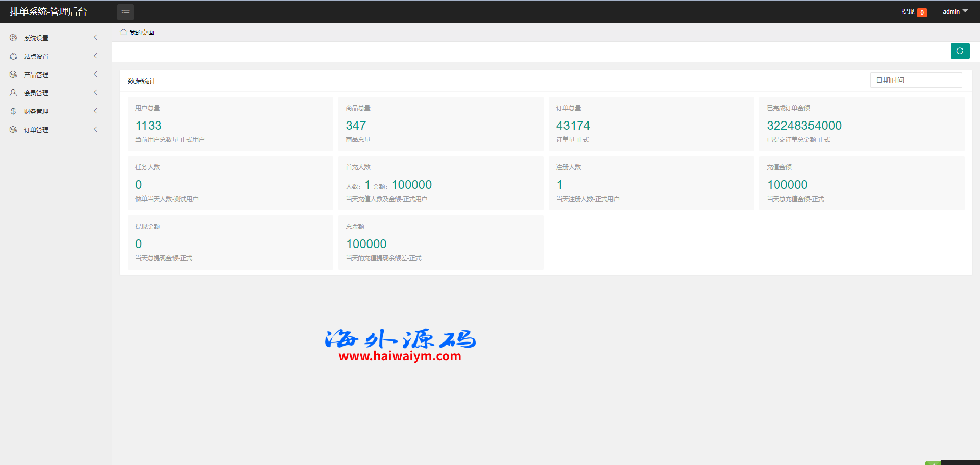Click the cube icon beside 订单管理
The image size is (980, 465).
click(x=13, y=130)
